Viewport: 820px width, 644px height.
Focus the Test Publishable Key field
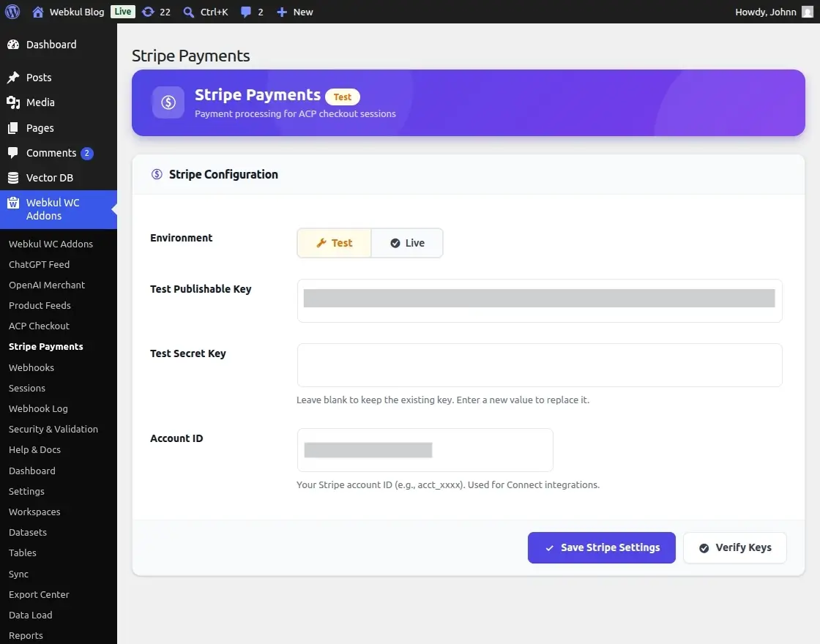tap(540, 301)
